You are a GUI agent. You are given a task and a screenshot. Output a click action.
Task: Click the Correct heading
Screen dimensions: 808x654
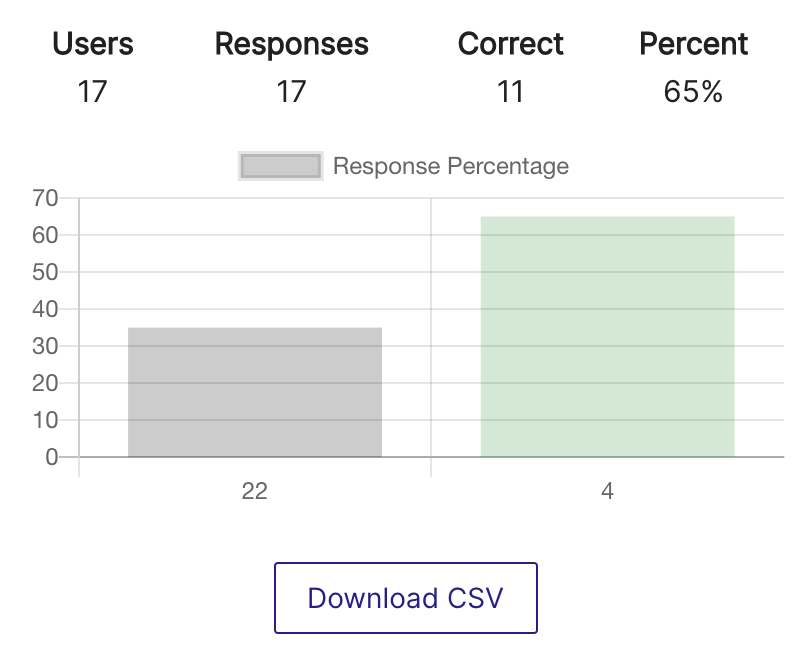511,44
